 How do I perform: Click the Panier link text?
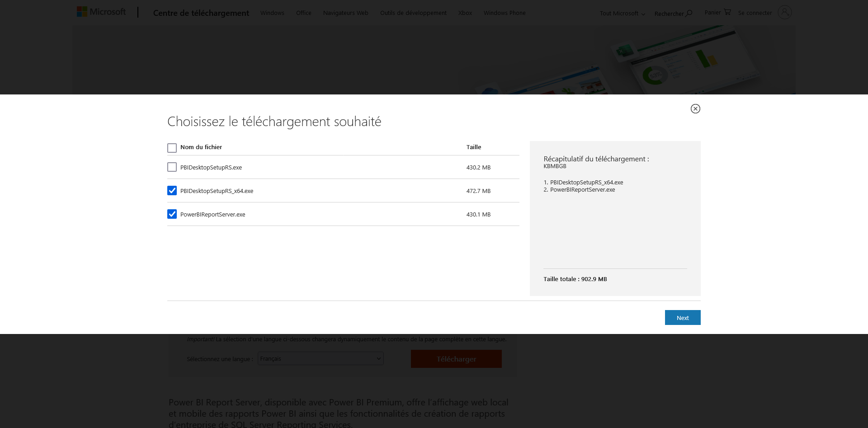click(712, 12)
